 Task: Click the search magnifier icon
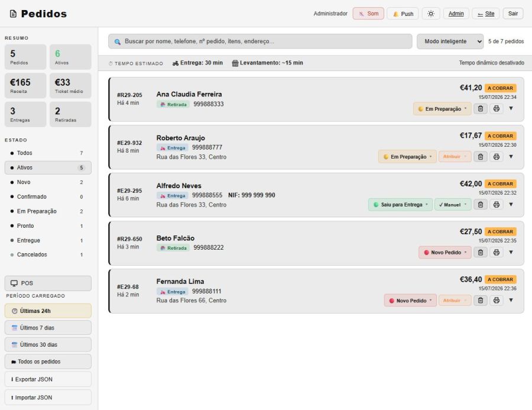pyautogui.click(x=118, y=42)
